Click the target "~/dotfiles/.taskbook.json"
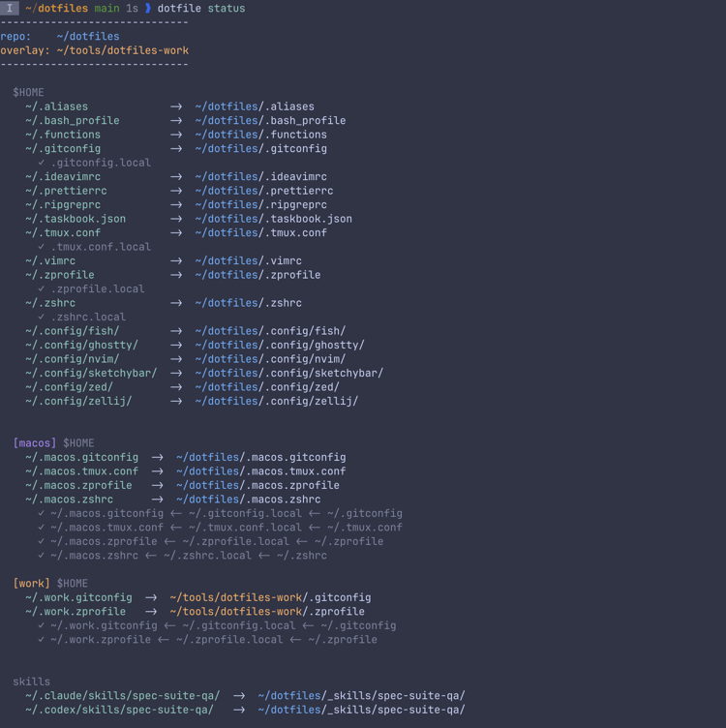The width and height of the screenshot is (726, 728). 273,219
